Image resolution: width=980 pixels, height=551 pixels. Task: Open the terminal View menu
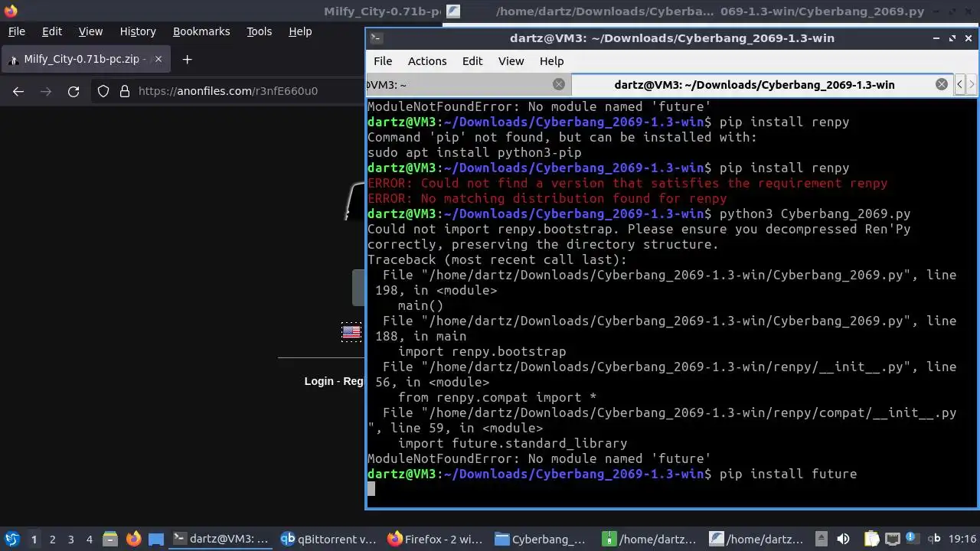(511, 61)
